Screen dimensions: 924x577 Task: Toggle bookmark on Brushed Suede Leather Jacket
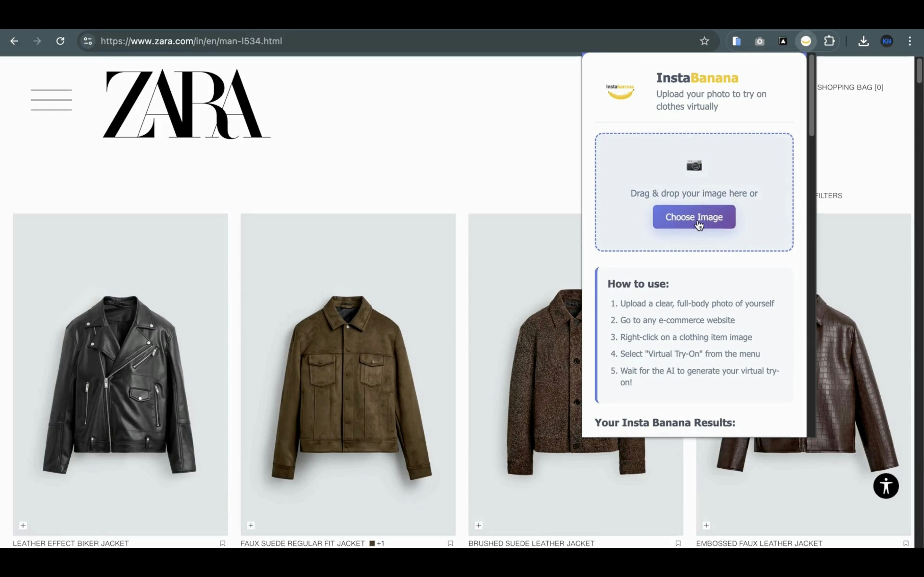(678, 543)
